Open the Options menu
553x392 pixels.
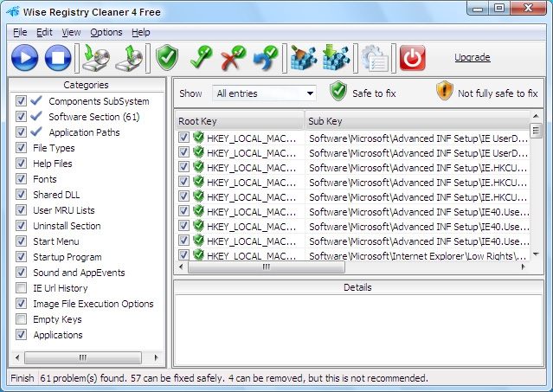click(106, 32)
